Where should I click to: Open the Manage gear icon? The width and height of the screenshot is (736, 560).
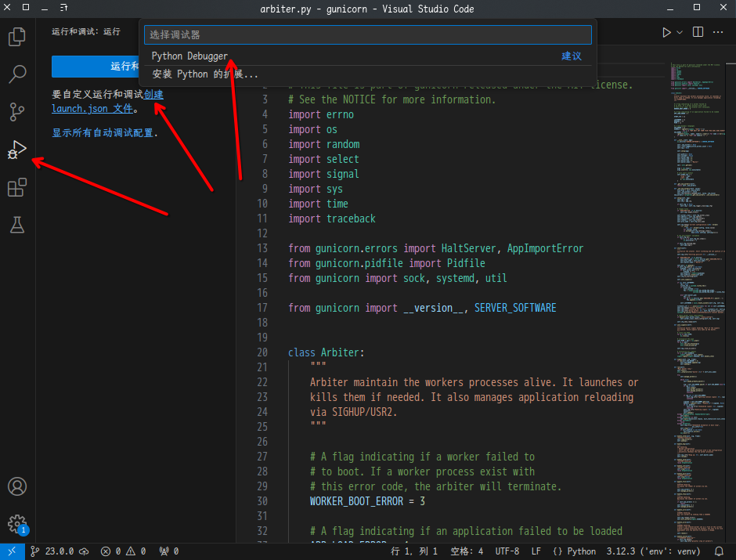click(17, 524)
